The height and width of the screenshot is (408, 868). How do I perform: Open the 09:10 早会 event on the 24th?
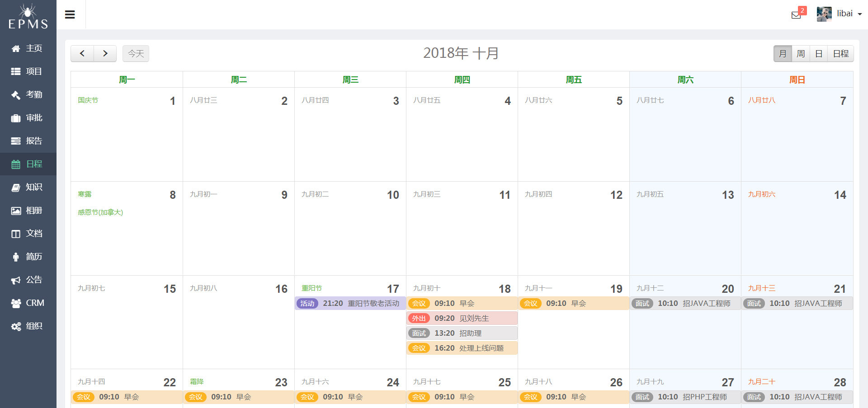pos(350,397)
